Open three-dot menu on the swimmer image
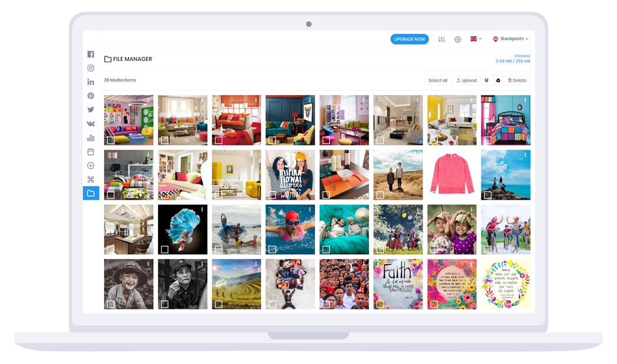The width and height of the screenshot is (617, 364). tap(310, 210)
